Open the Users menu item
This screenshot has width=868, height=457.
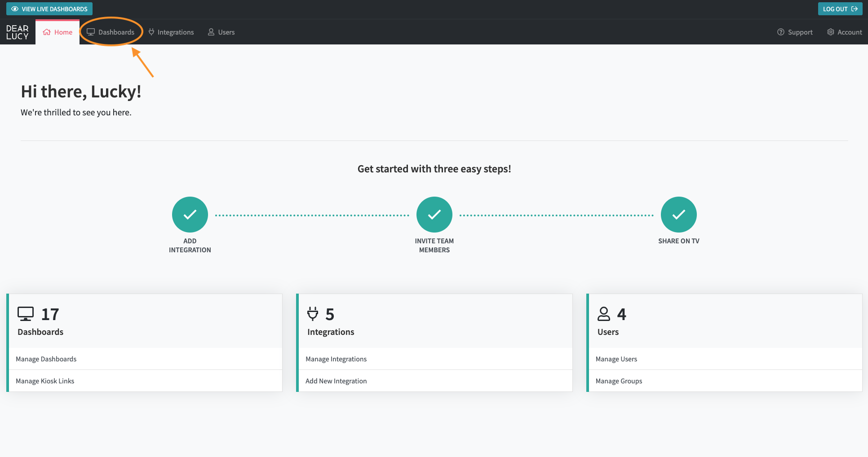221,32
